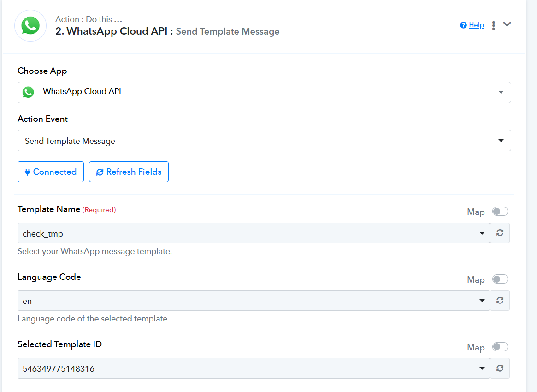Click the Connected button

51,172
